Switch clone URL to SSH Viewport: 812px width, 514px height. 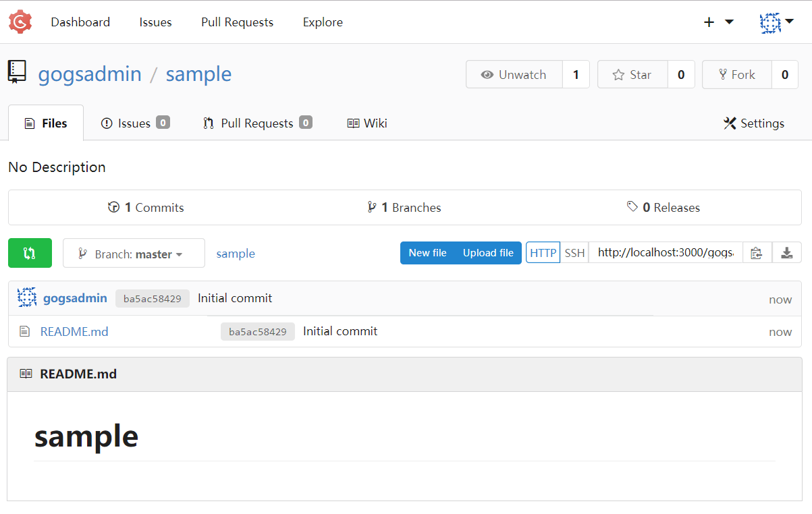tap(574, 253)
